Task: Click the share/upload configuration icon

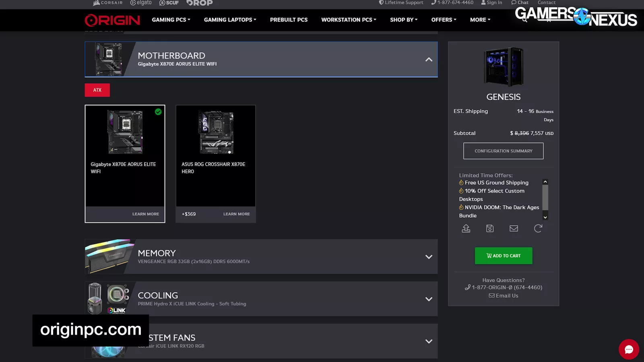Action: point(466,228)
